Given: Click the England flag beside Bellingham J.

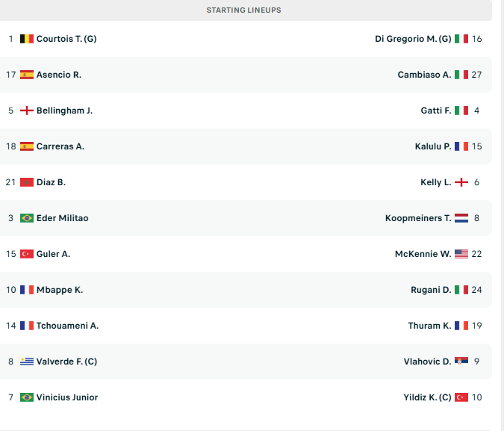Looking at the screenshot, I should (27, 111).
